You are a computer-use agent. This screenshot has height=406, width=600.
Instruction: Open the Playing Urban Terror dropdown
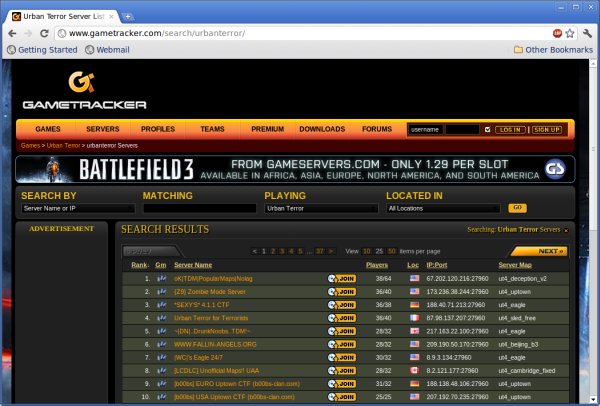coord(321,209)
